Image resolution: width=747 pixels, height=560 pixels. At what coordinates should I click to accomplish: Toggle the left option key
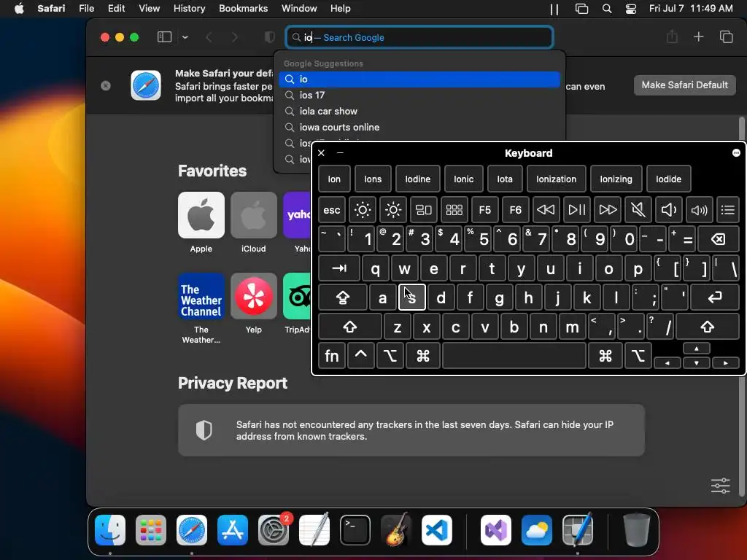pos(390,356)
